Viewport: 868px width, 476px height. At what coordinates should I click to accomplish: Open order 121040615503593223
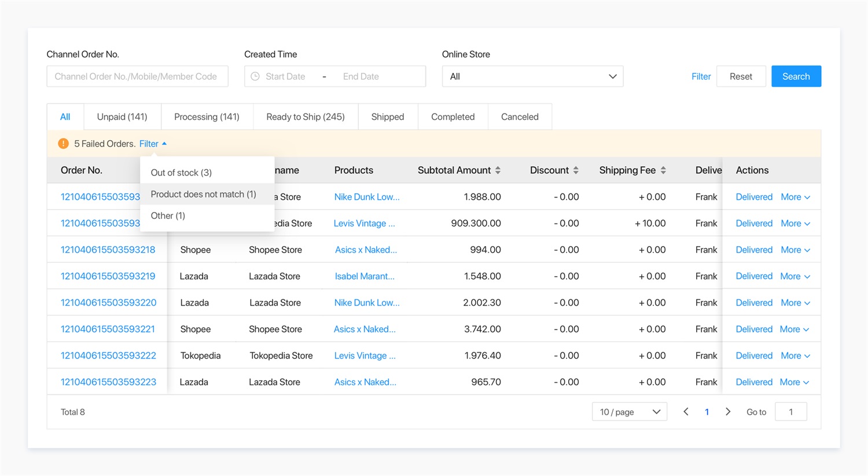click(108, 382)
